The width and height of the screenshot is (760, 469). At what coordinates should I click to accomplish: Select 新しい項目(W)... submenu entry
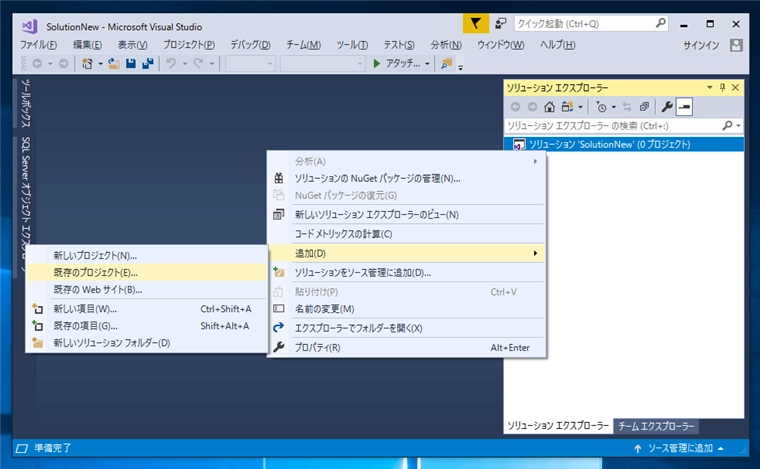146,309
